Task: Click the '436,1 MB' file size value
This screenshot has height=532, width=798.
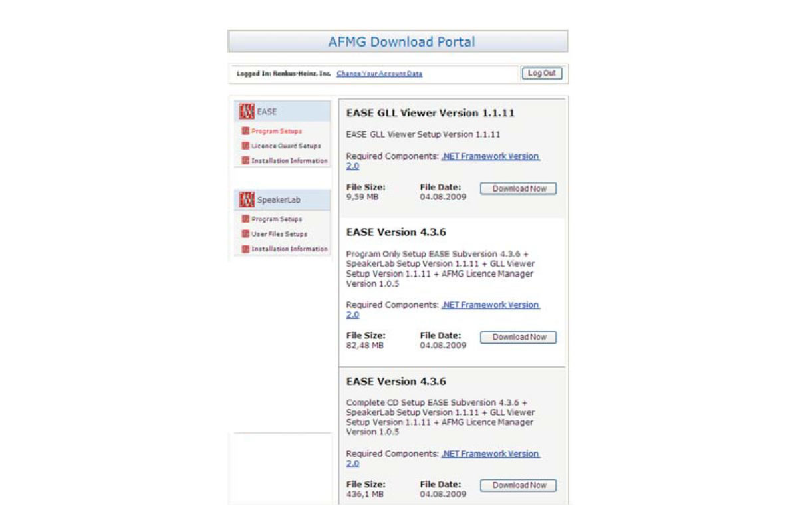Action: point(365,494)
